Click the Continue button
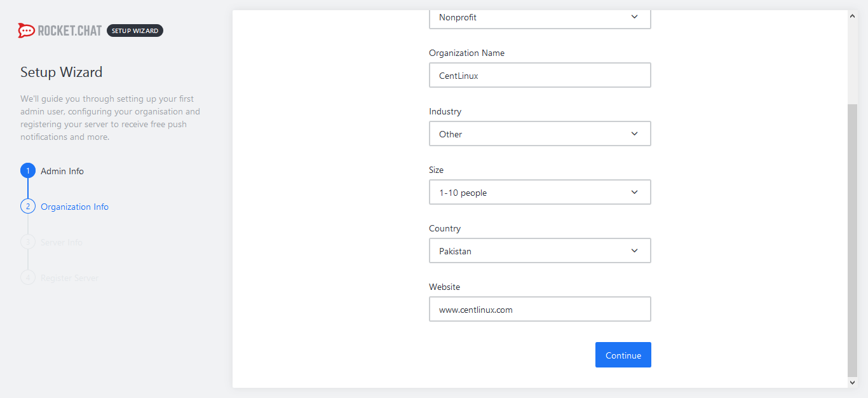The image size is (868, 398). [x=623, y=355]
